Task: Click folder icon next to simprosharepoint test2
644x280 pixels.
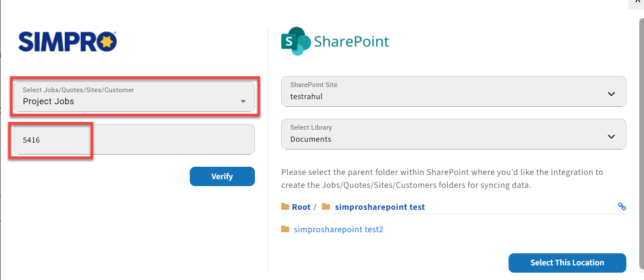Action: (285, 229)
